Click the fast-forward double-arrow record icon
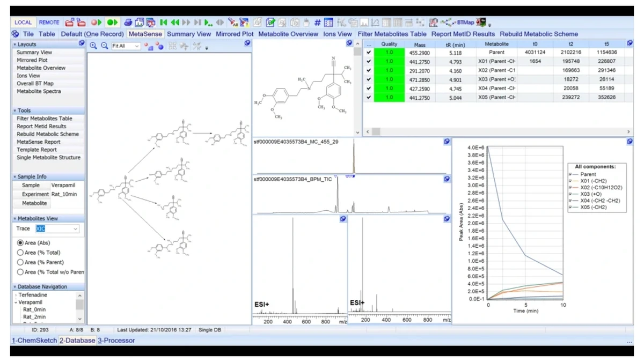Screen dimensions: 644x362 coord(186,23)
